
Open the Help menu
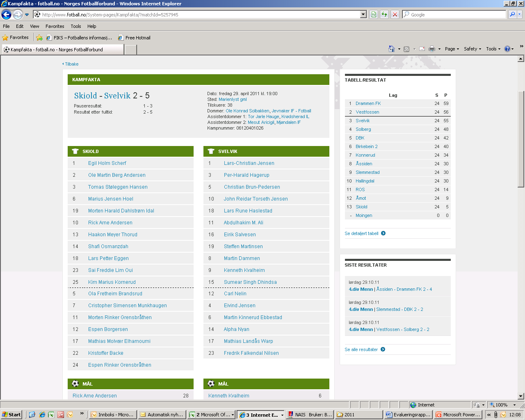(x=92, y=26)
